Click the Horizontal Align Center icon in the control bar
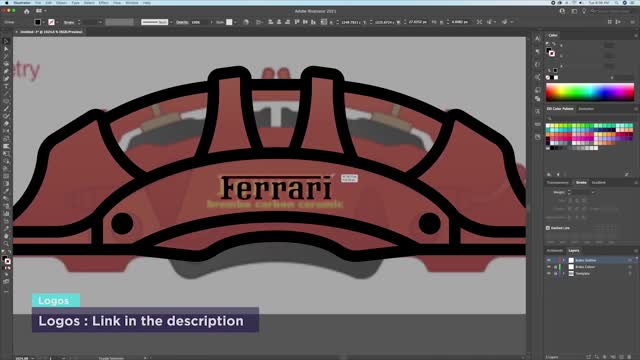 (279, 22)
